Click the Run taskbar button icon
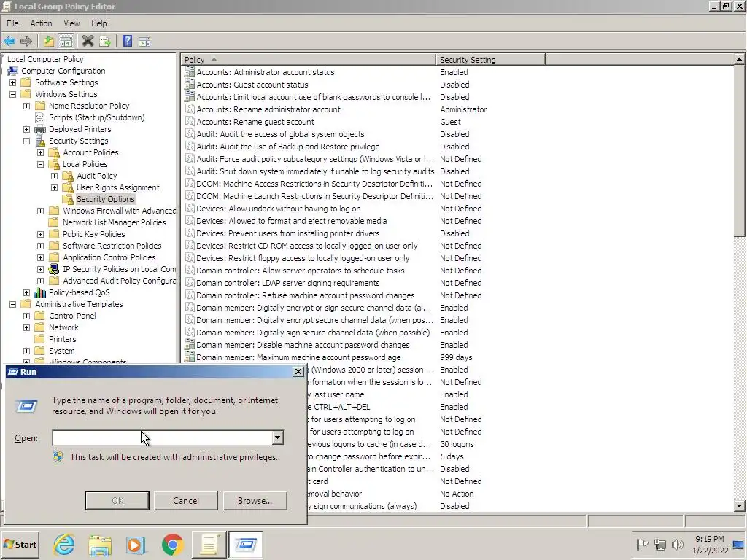This screenshot has height=560, width=747. [245, 544]
